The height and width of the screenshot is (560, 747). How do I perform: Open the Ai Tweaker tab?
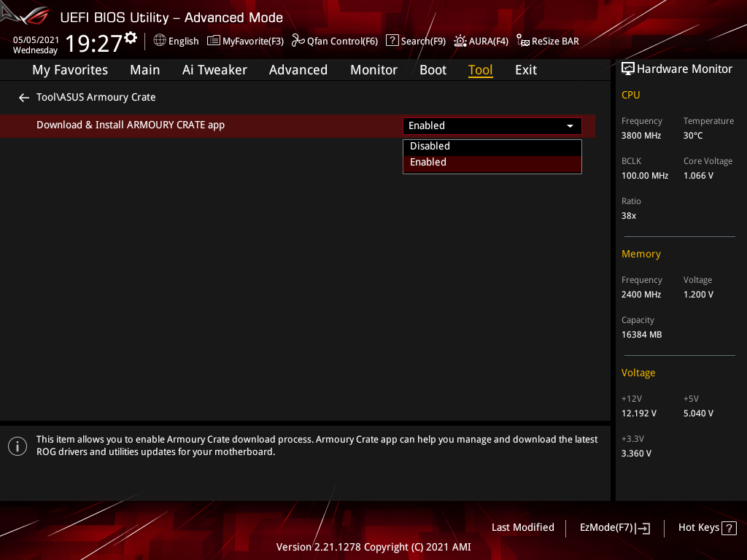point(214,70)
